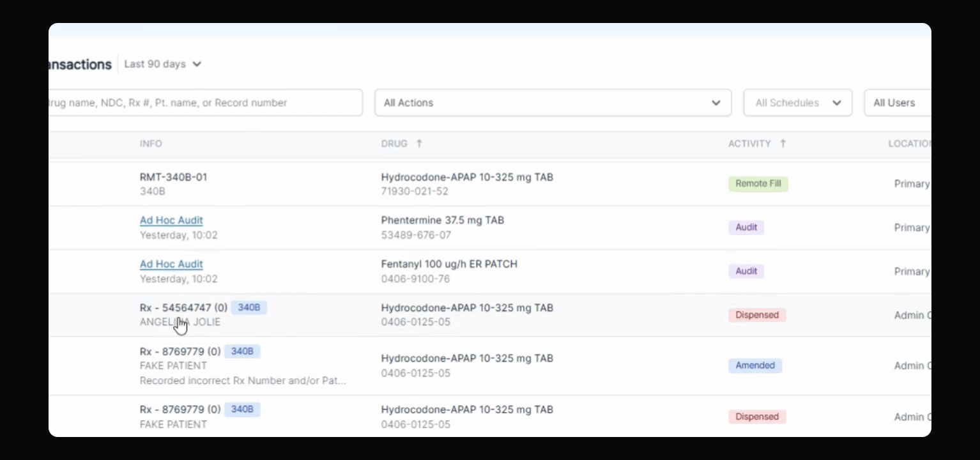Sort by DRUG using the arrow icon
The height and width of the screenshot is (460, 980).
pos(419,144)
